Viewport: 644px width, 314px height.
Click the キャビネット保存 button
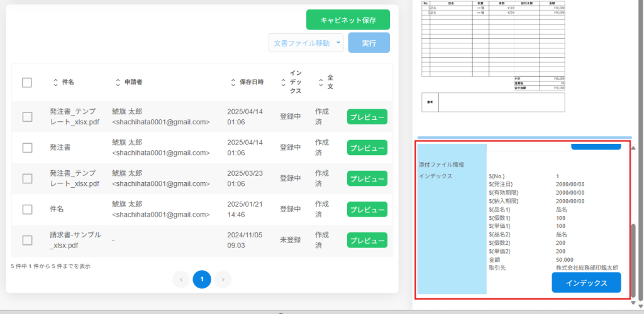[348, 20]
